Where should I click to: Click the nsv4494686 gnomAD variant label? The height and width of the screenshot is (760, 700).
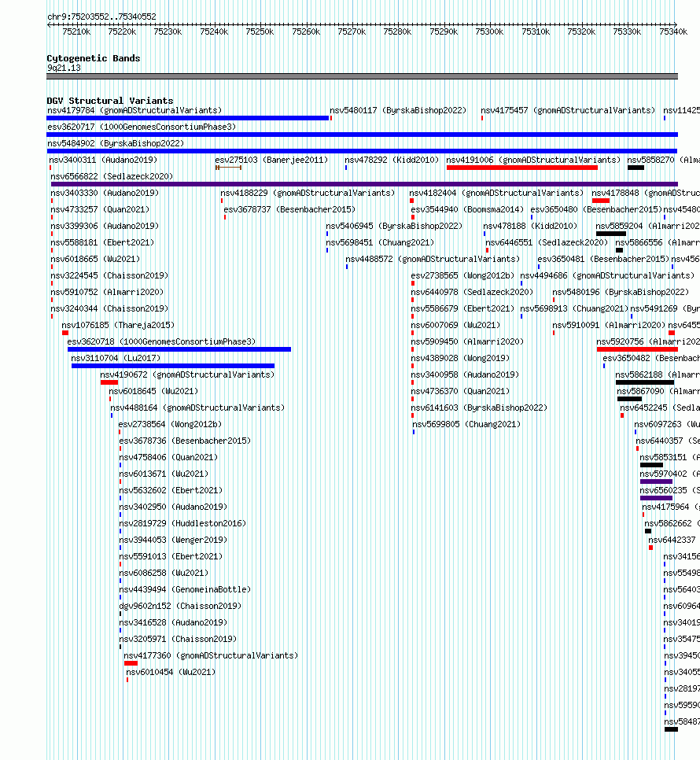607,275
